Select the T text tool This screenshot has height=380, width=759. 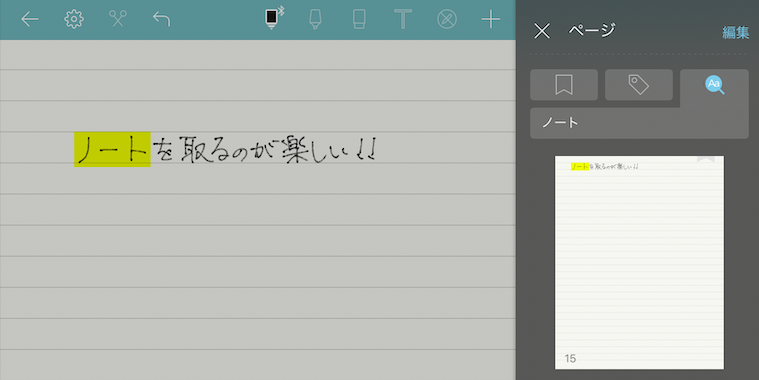(403, 19)
